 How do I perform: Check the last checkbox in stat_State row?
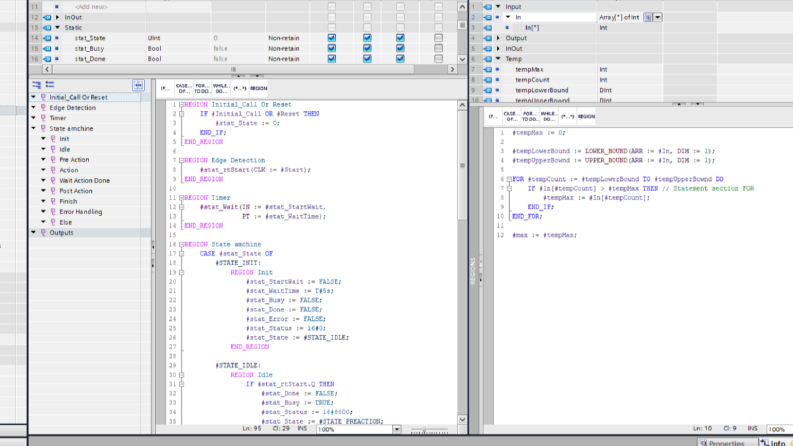click(x=438, y=38)
